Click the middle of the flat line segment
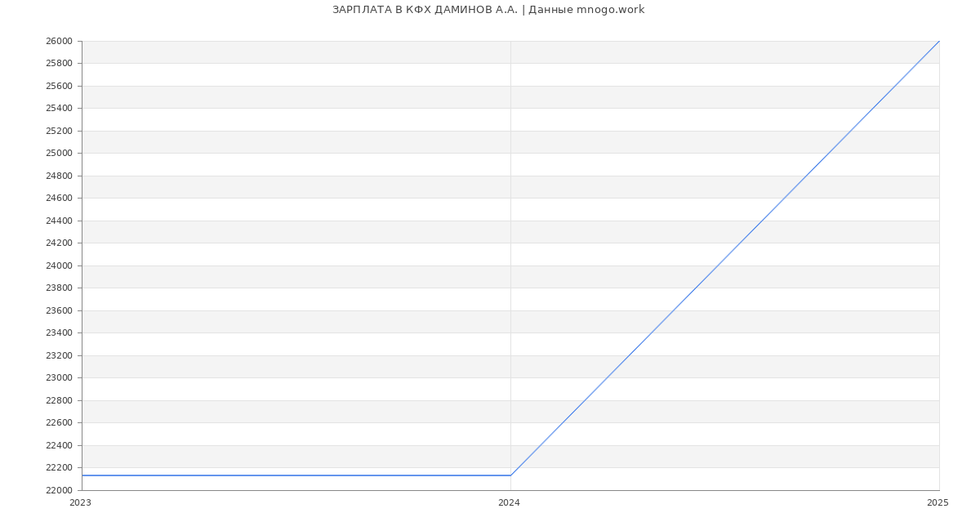The width and height of the screenshot is (980, 531). click(x=296, y=475)
